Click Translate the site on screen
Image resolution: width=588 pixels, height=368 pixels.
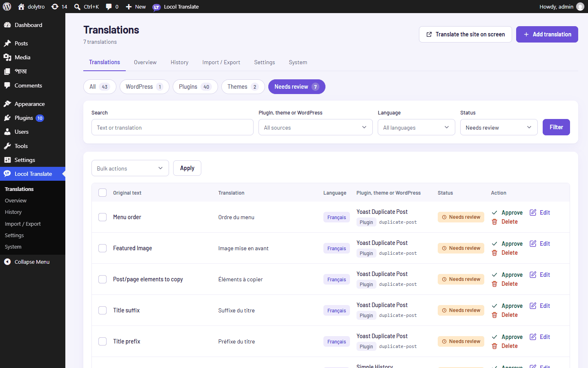tap(465, 34)
